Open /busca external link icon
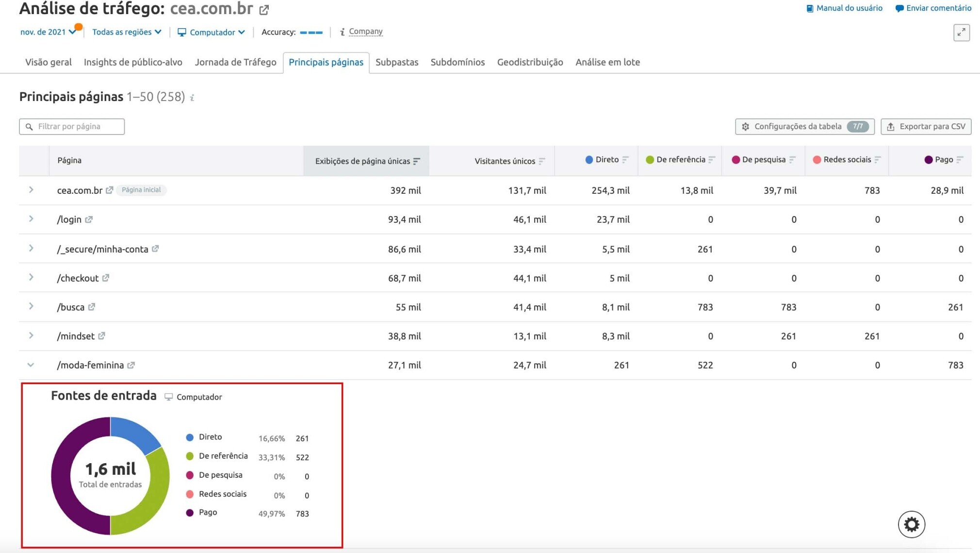 [x=92, y=307]
